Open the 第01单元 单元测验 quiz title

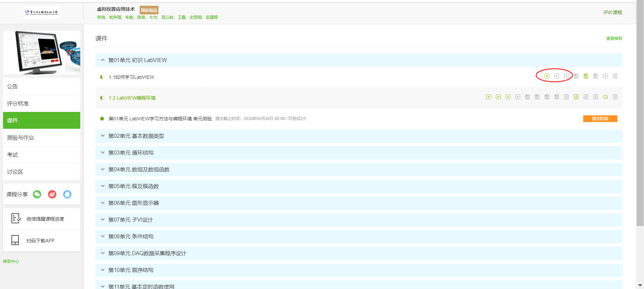tap(160, 119)
